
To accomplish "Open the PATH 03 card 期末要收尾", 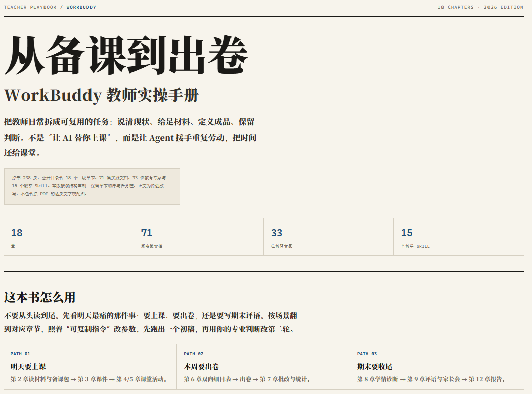I will (x=437, y=367).
